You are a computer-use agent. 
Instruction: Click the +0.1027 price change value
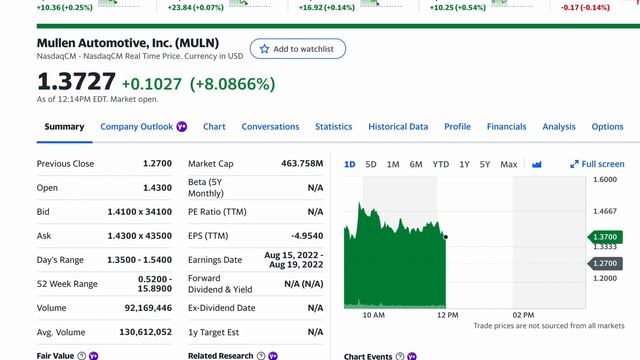click(152, 84)
